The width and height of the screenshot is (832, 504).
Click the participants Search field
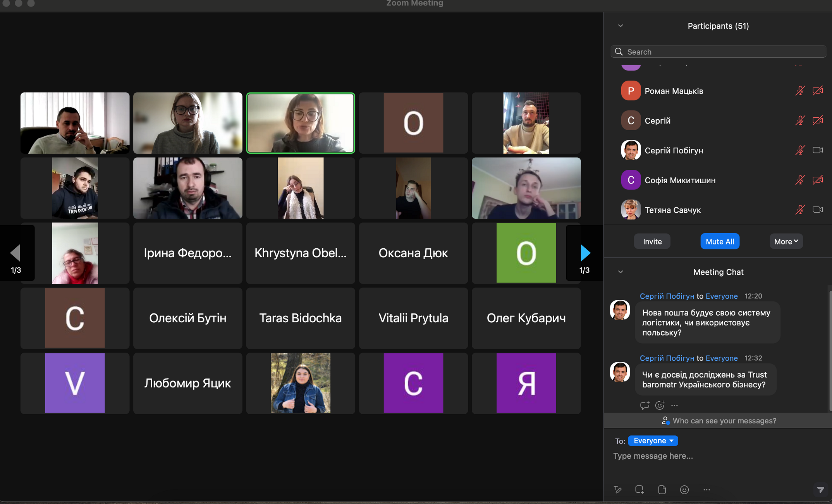(719, 52)
